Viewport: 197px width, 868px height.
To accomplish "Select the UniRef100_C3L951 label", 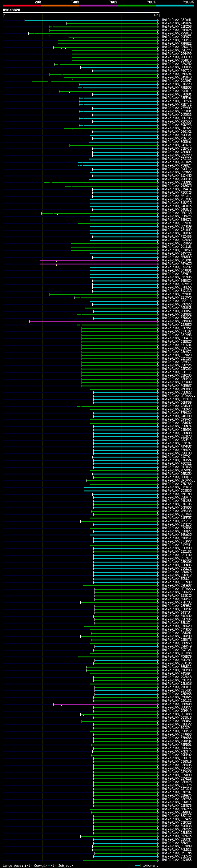I will tap(176, 328).
